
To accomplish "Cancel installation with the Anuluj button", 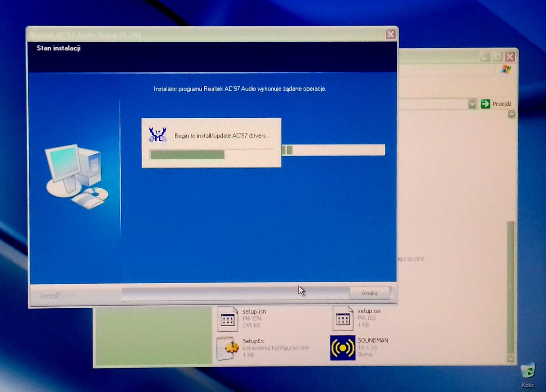I will [x=370, y=293].
